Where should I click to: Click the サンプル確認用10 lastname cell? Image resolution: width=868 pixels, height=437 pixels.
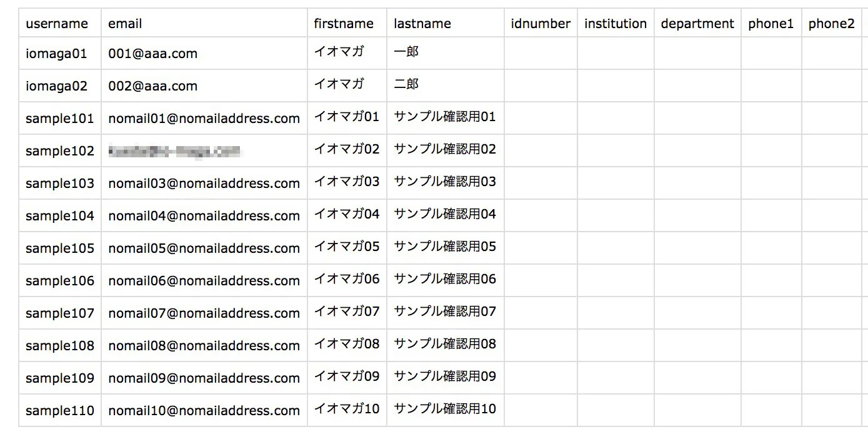(x=445, y=409)
